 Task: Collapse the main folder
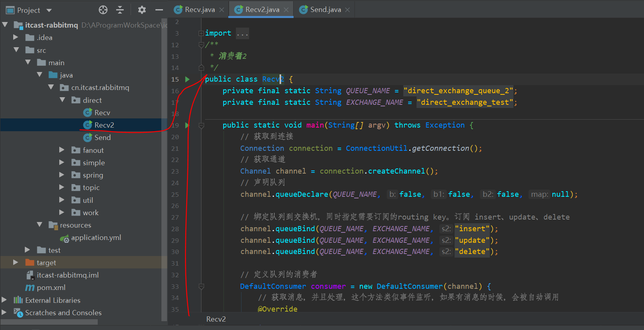click(x=28, y=62)
